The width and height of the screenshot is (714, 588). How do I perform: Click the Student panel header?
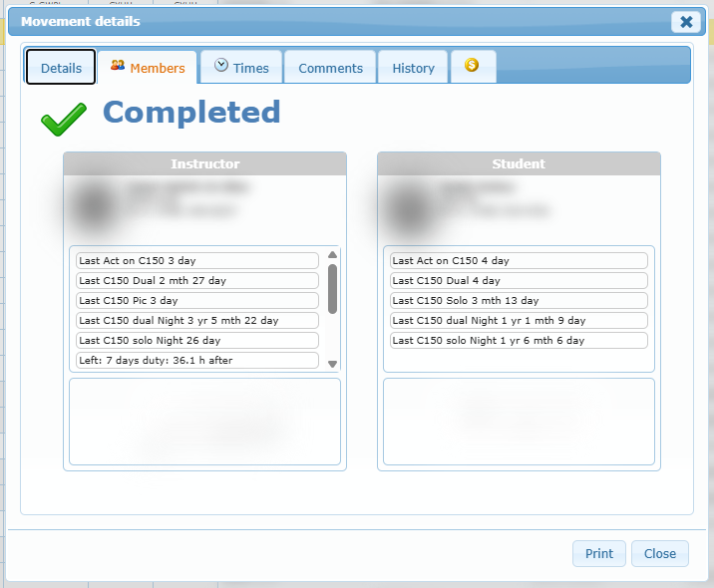click(519, 163)
